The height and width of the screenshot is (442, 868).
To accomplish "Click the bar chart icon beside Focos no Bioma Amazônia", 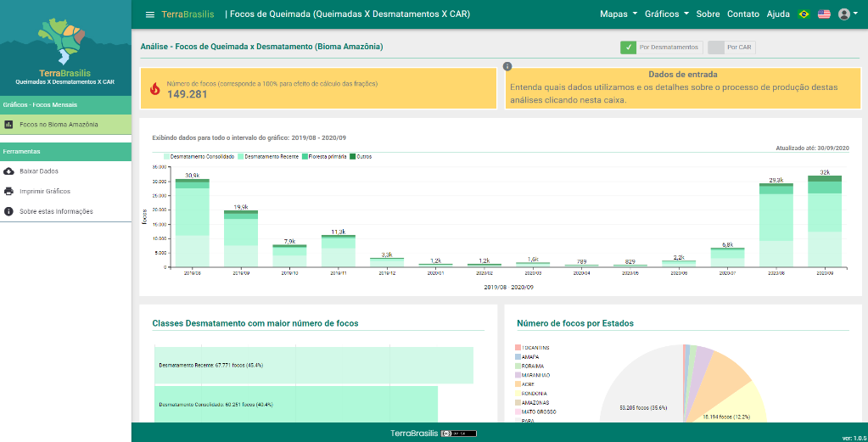I will [8, 125].
